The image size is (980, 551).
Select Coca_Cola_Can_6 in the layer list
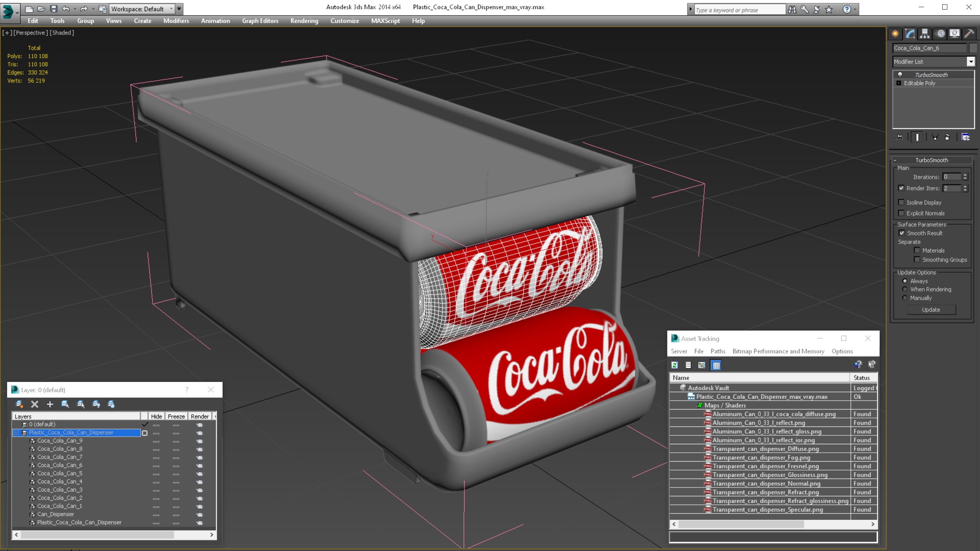[60, 465]
